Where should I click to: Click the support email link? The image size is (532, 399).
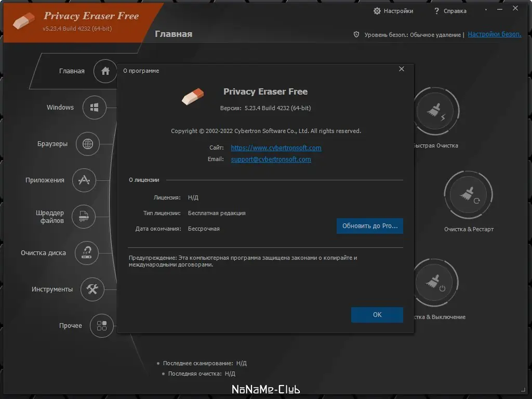click(x=271, y=159)
